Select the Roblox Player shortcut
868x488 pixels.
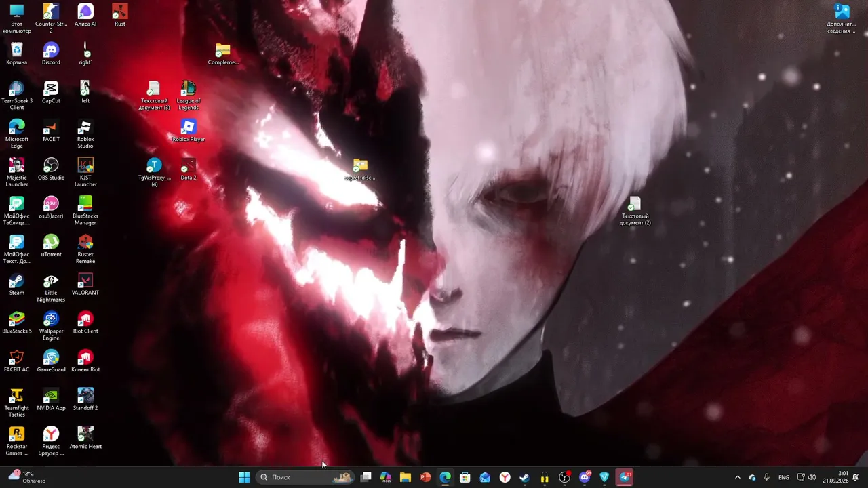pyautogui.click(x=189, y=131)
